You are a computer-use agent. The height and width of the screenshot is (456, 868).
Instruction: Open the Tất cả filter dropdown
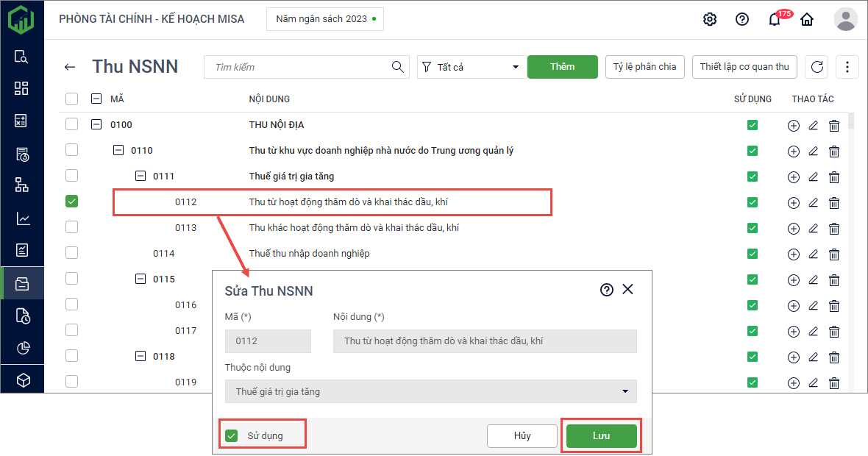pos(470,67)
